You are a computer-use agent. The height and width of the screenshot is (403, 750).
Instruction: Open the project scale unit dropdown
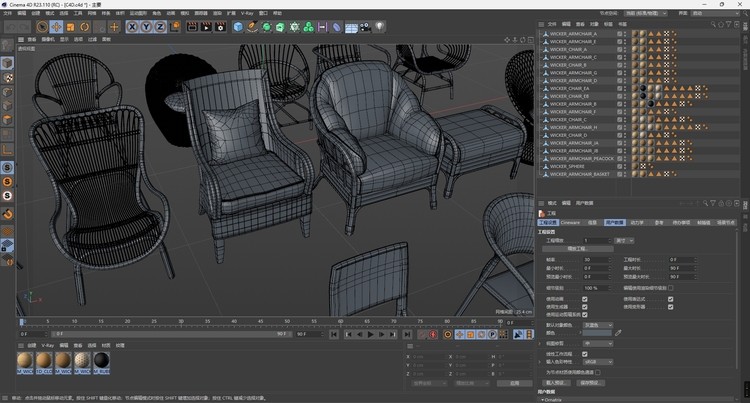pos(624,240)
